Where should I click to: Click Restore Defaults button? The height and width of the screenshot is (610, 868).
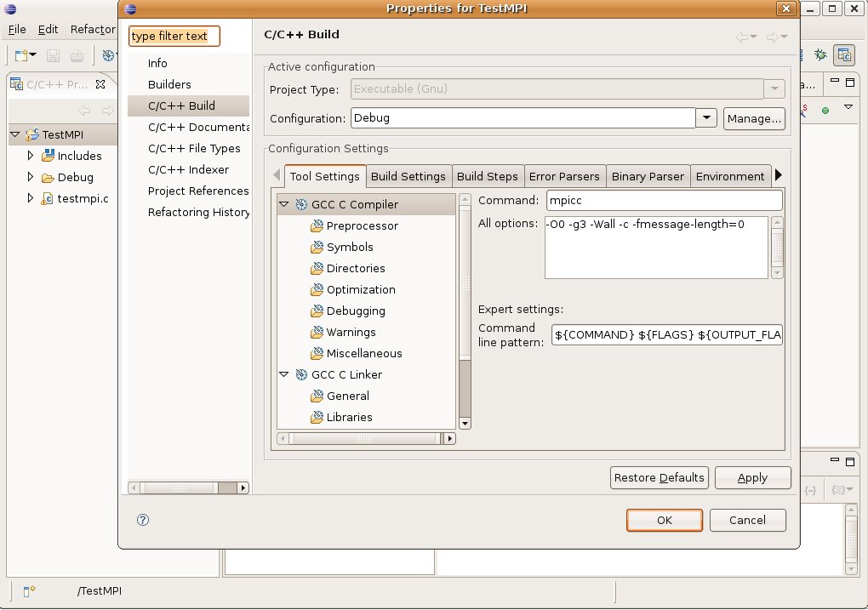(x=659, y=477)
